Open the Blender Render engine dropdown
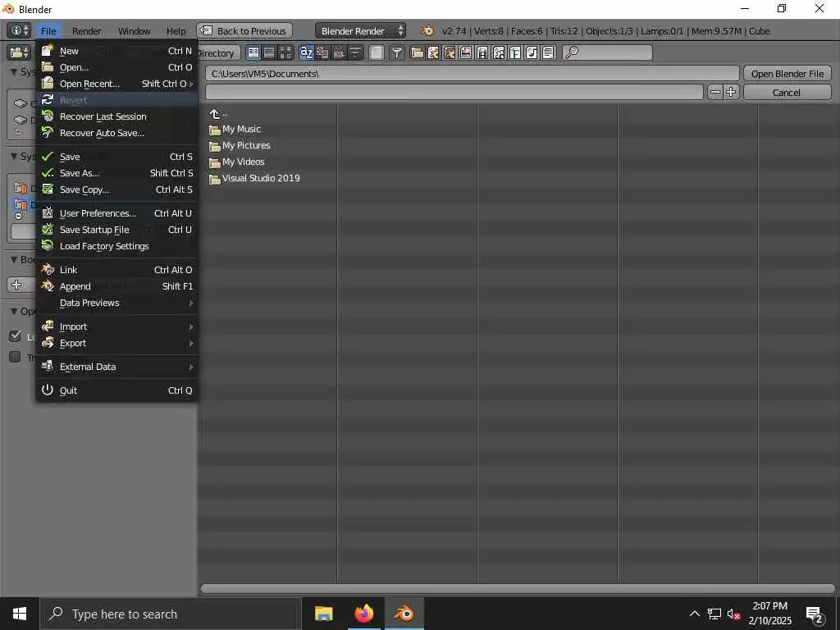The width and height of the screenshot is (840, 630). click(x=360, y=31)
